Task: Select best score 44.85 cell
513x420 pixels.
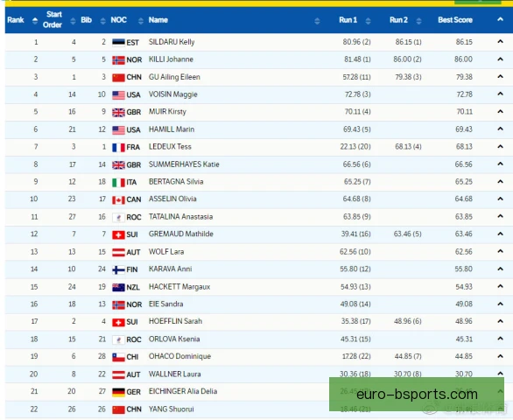Action: [x=464, y=356]
